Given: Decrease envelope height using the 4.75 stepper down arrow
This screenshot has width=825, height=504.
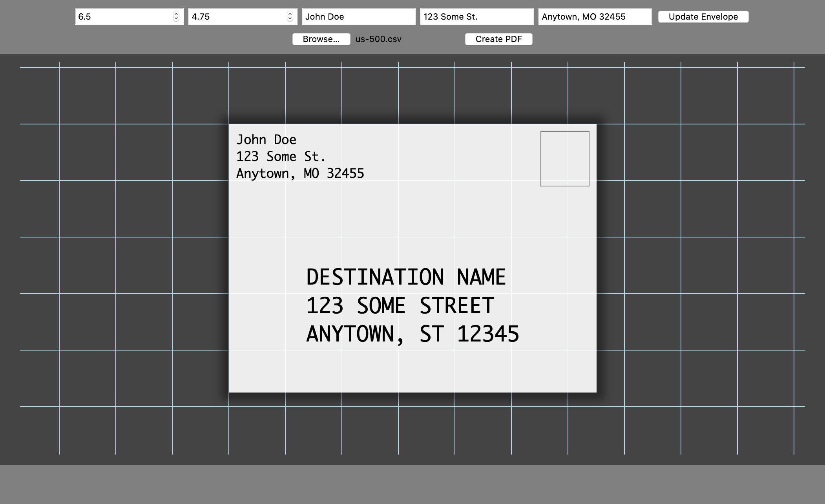Looking at the screenshot, I should tap(290, 19).
